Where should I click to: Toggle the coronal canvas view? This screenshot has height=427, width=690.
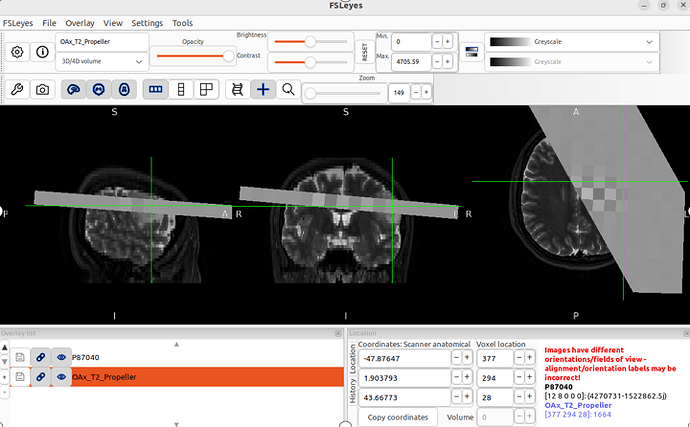tap(99, 90)
